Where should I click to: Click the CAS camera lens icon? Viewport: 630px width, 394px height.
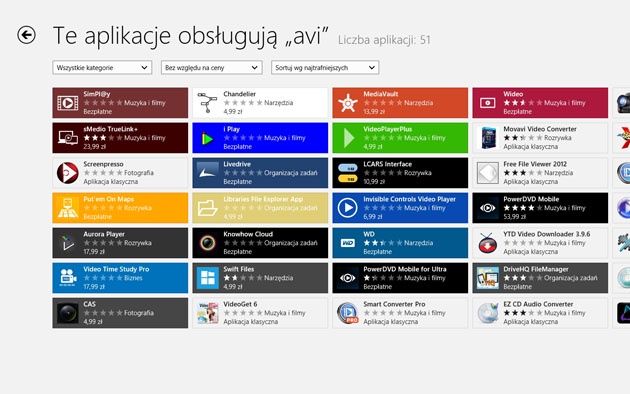point(68,312)
